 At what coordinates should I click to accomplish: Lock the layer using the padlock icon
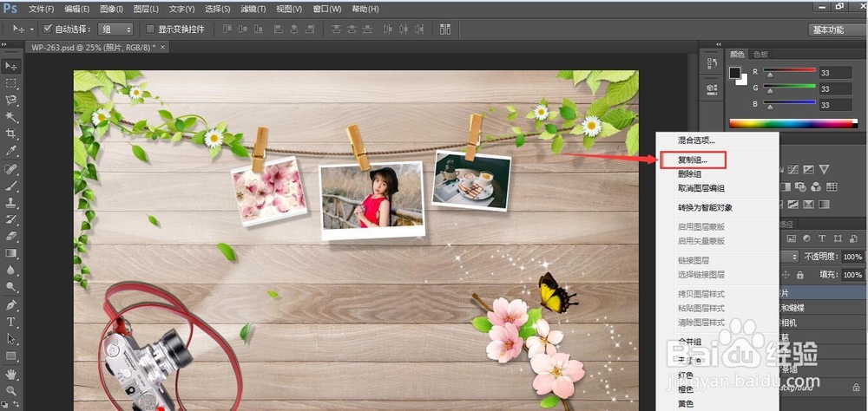pyautogui.click(x=800, y=274)
